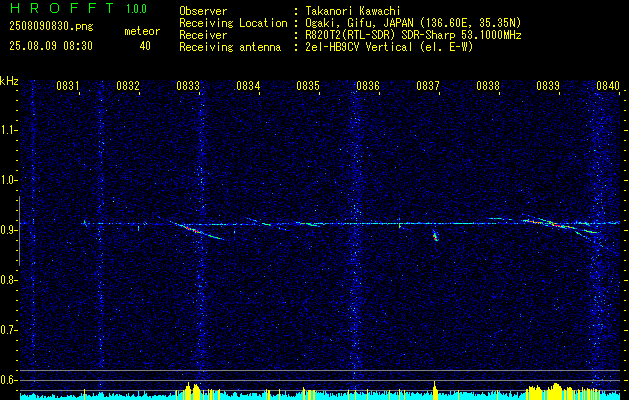Click the HROFFT title text
629x400 pixels.
pos(62,8)
